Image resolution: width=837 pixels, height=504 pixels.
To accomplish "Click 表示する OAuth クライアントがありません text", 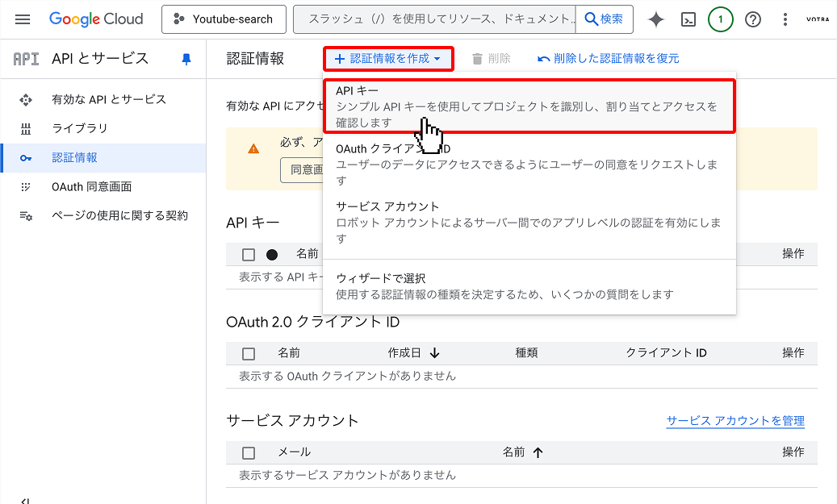I will point(347,376).
